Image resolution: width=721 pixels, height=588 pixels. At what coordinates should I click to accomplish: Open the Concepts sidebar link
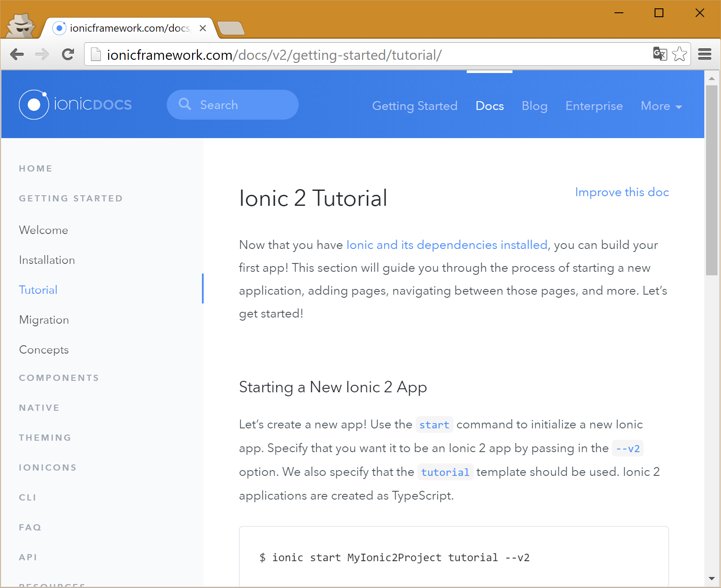pyautogui.click(x=44, y=350)
